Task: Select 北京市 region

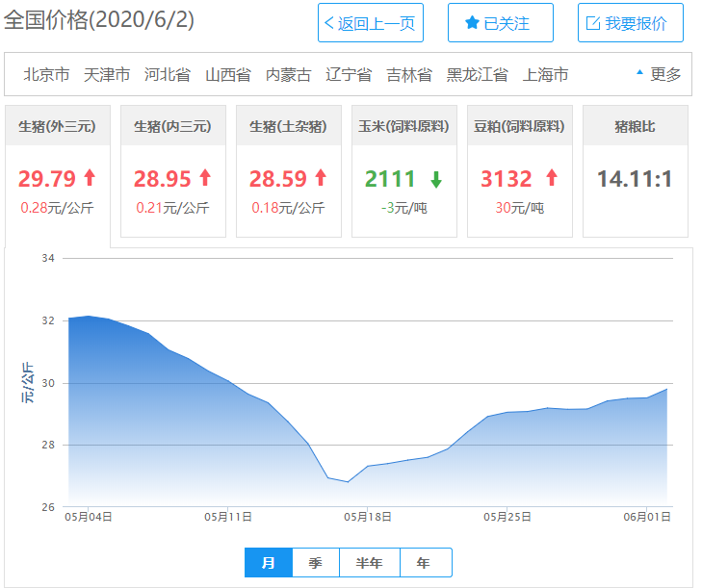Action: (46, 74)
